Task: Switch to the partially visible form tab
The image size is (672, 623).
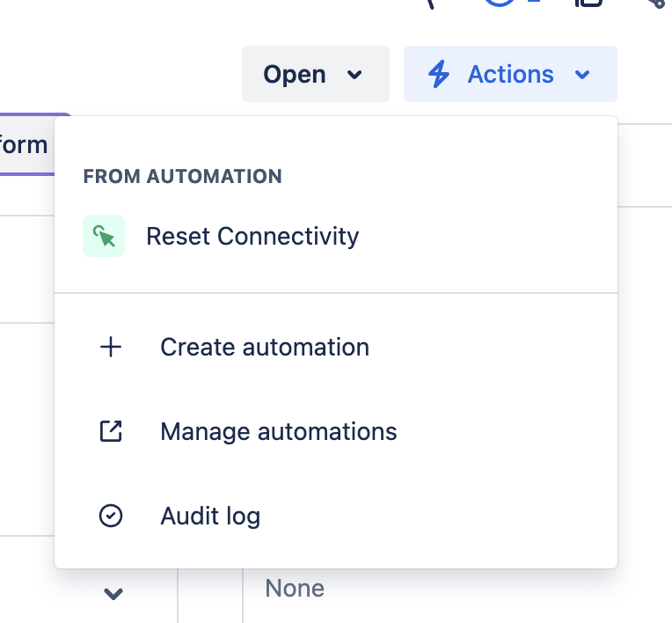Action: click(x=25, y=143)
